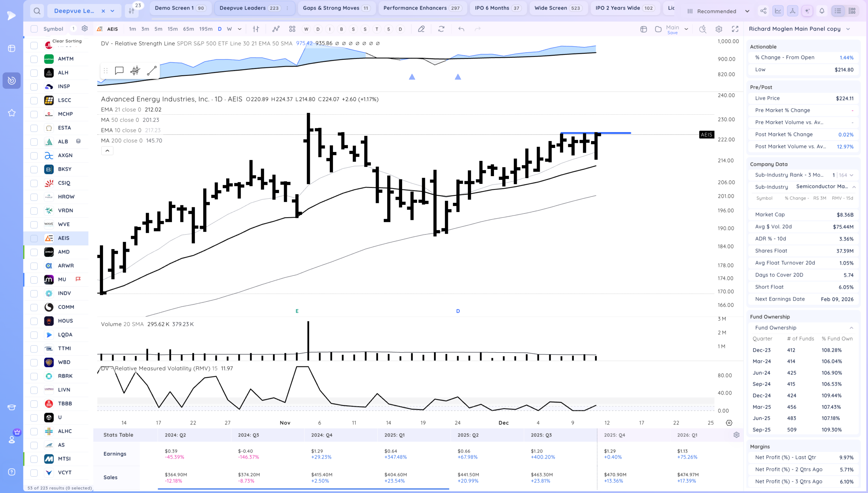Image resolution: width=868 pixels, height=493 pixels.
Task: Click the alerts bell icon
Action: pos(822,11)
